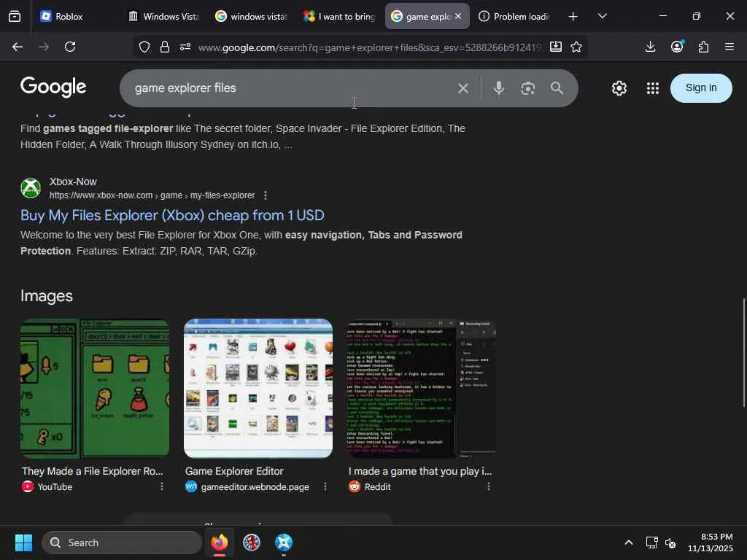Click the Google search query input field
The image size is (747, 560).
pyautogui.click(x=290, y=88)
